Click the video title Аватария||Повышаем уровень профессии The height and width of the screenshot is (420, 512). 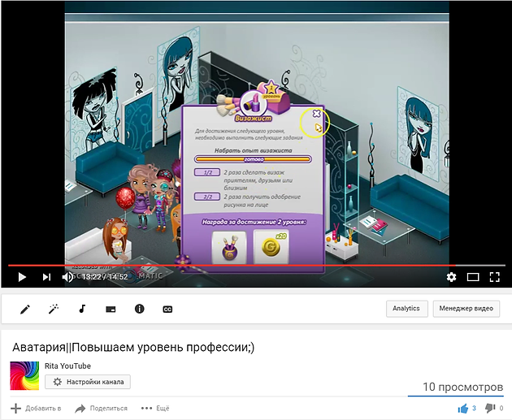[133, 347]
